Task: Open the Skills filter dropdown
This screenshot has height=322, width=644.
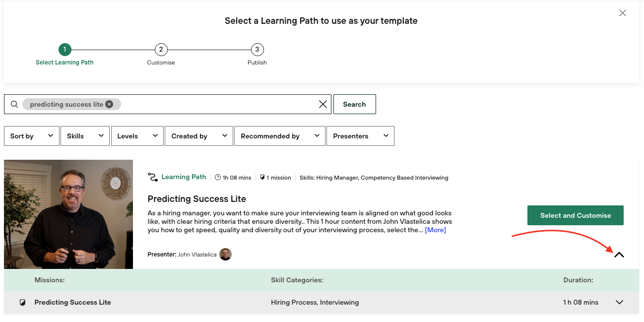Action: coord(85,136)
